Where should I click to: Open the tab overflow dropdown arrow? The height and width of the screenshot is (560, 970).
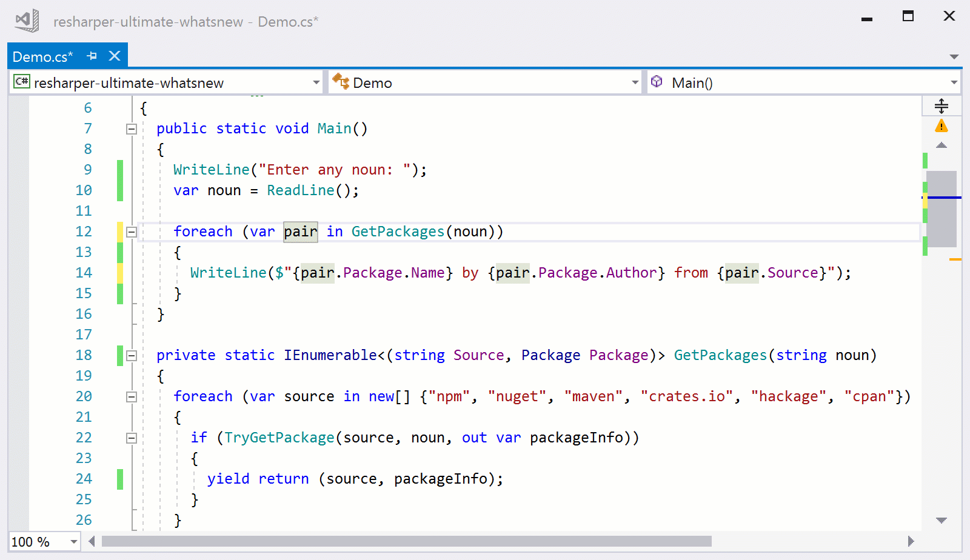[x=954, y=57]
